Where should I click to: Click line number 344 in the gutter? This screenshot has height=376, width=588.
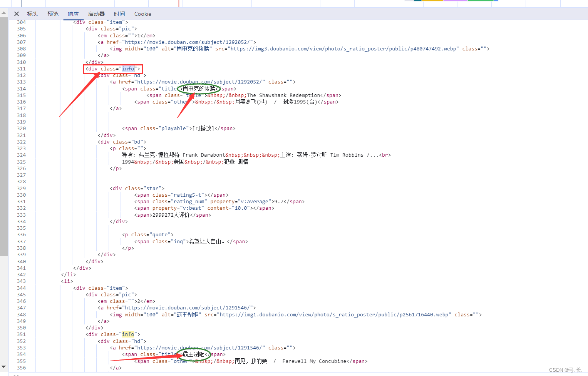click(22, 288)
